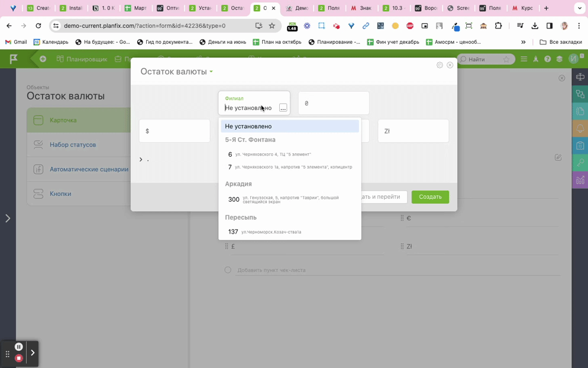Open the Остаток валюты title dropdown arrow

pyautogui.click(x=211, y=72)
